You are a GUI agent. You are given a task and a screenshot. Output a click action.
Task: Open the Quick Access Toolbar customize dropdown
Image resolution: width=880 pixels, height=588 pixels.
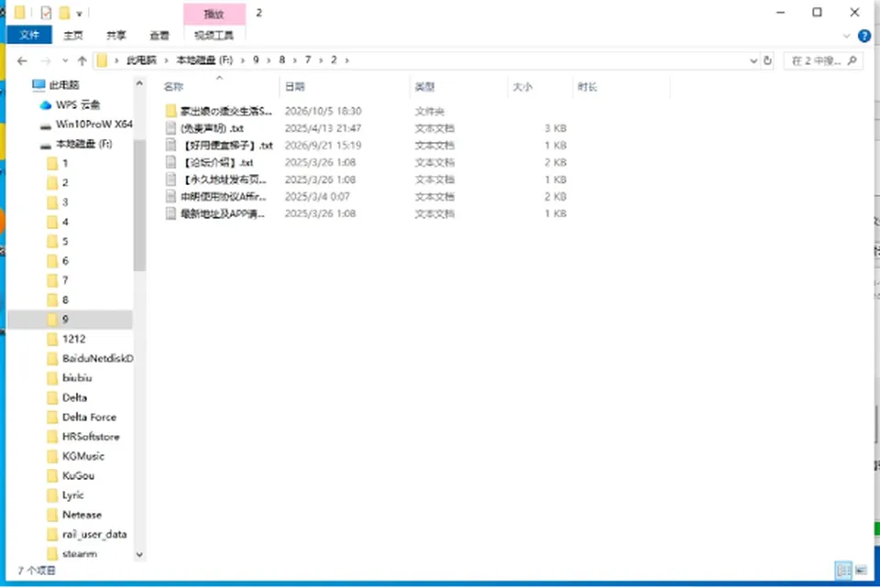(x=79, y=13)
